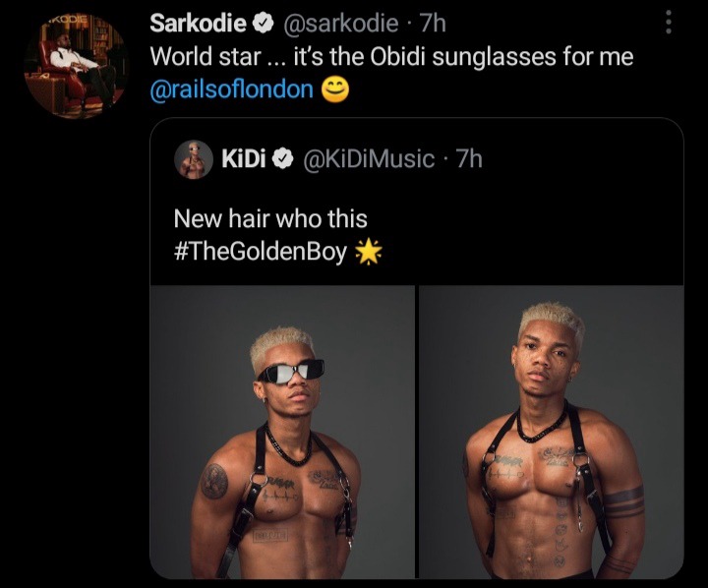Open the 7h timestamp on Sarkodie's tweet
Image resolution: width=708 pixels, height=588 pixels.
[433, 23]
